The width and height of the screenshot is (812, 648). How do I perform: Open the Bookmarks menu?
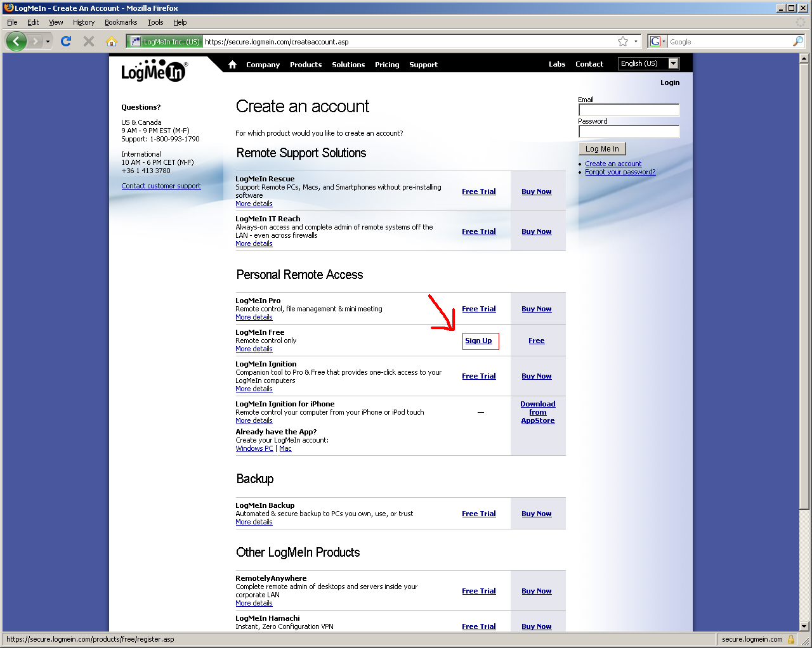(121, 22)
